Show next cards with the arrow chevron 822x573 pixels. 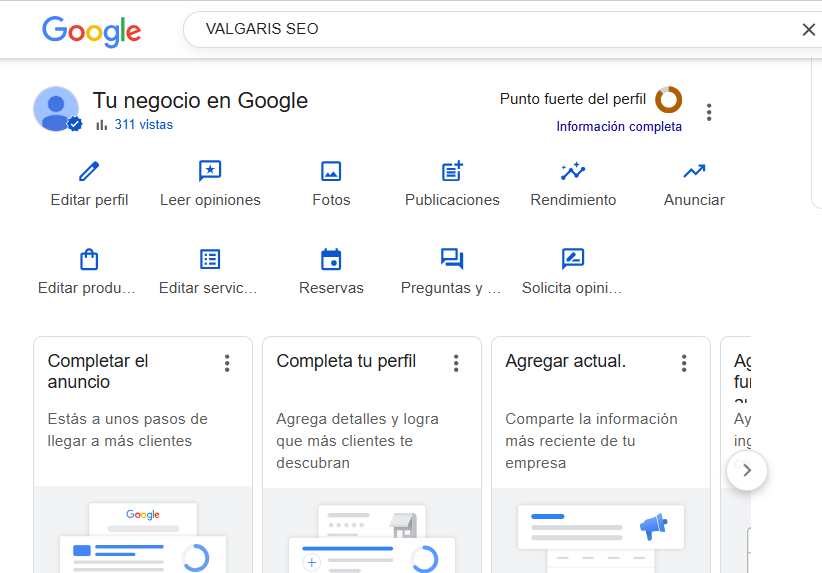point(747,470)
